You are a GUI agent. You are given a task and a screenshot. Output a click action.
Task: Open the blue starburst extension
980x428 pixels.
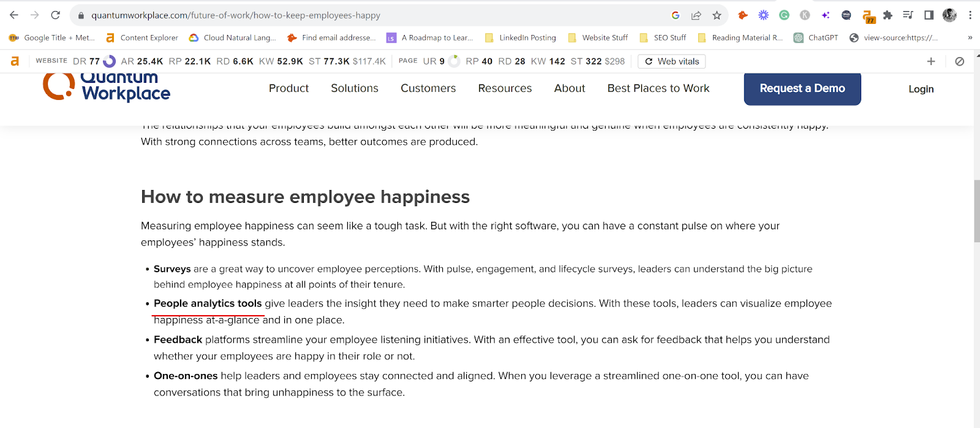(x=764, y=15)
